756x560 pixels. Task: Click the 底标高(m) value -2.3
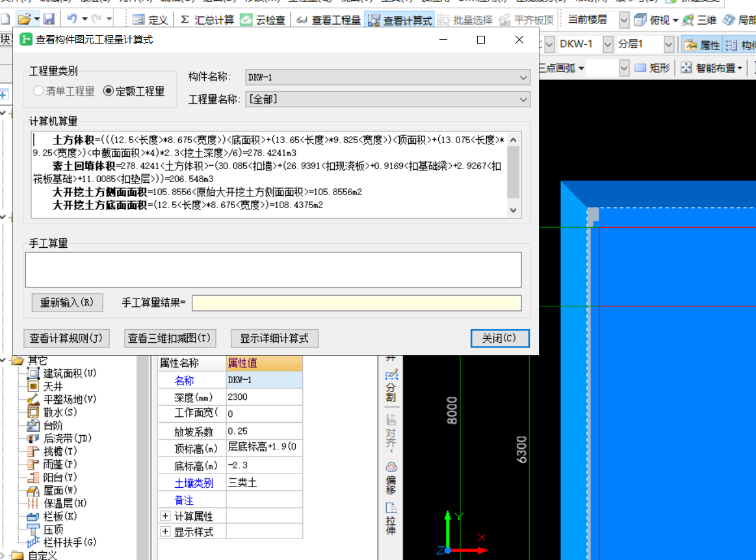pyautogui.click(x=264, y=465)
